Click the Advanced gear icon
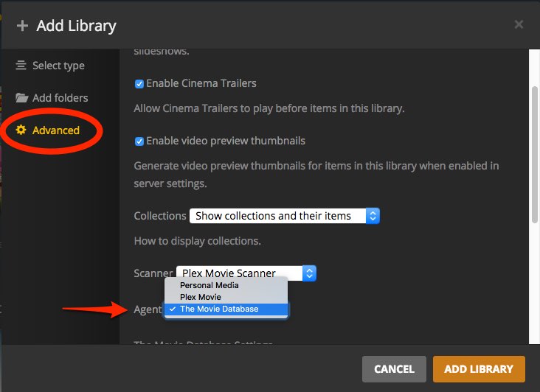 [21, 130]
